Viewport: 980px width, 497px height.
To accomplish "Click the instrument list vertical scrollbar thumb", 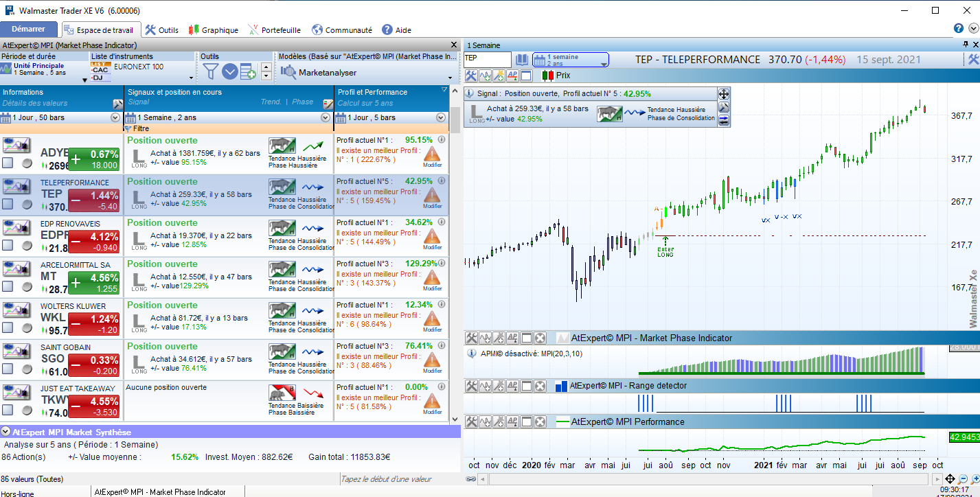I will pyautogui.click(x=455, y=120).
